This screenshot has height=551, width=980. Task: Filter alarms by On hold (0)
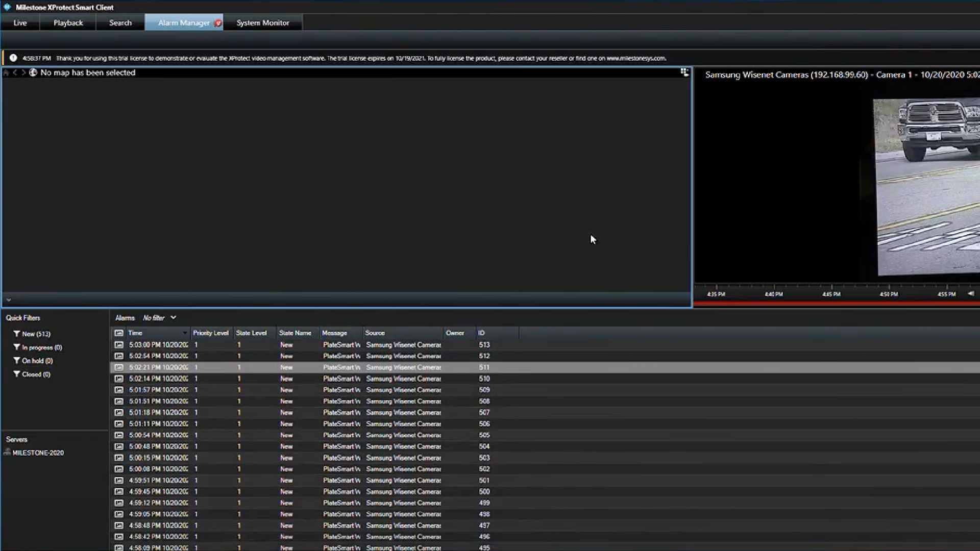click(x=33, y=361)
